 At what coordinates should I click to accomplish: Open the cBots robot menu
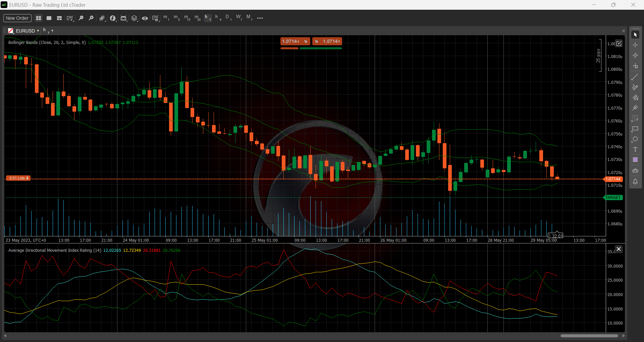[123, 18]
